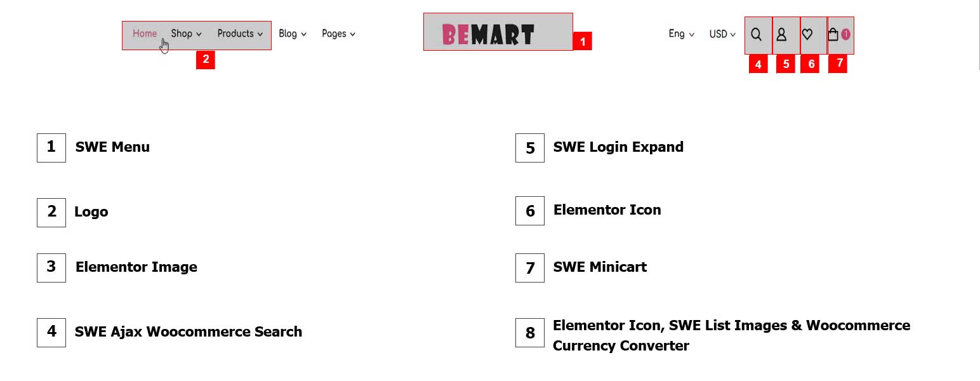Viewport: 980px width, 381px height.
Task: Click the red marker labeled 2
Action: click(205, 59)
